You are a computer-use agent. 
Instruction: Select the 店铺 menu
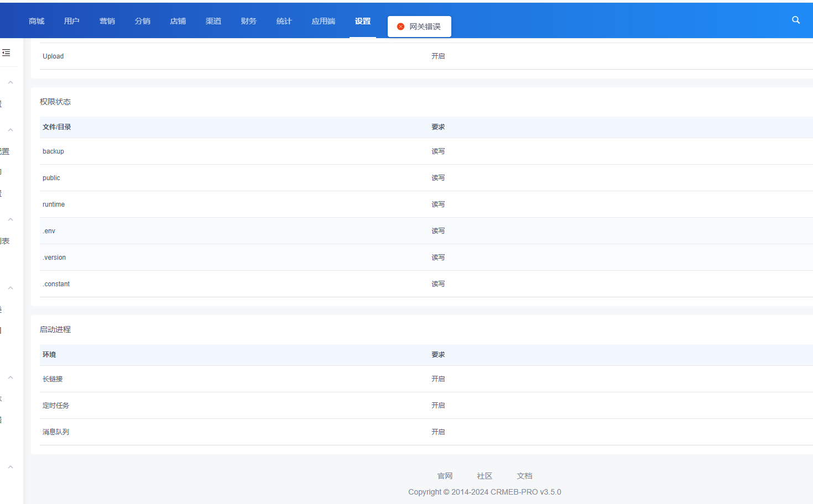(x=178, y=21)
